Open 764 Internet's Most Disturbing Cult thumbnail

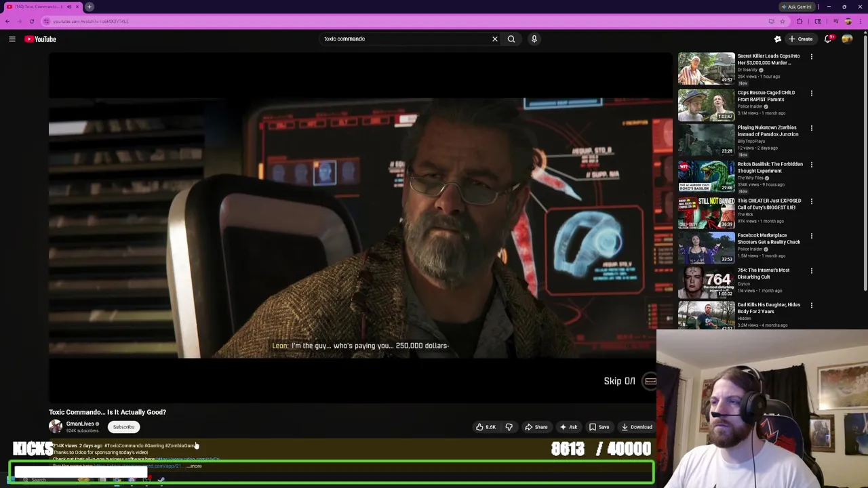coord(706,282)
